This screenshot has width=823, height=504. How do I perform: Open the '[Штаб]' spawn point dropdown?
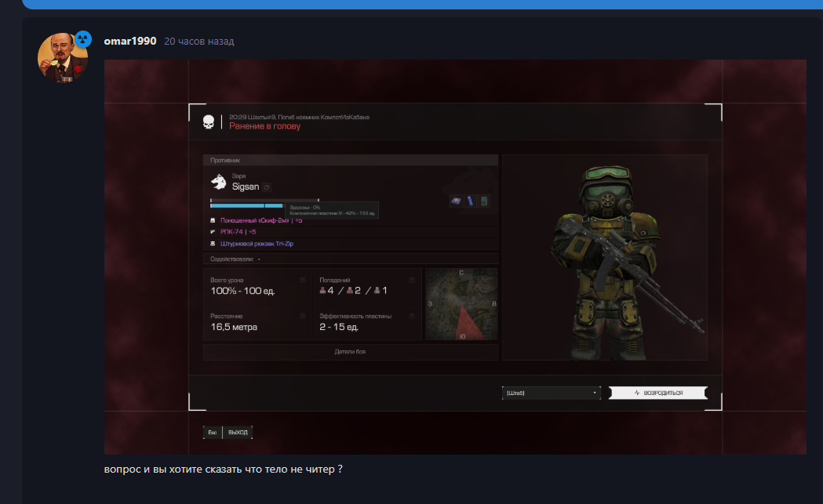[551, 393]
